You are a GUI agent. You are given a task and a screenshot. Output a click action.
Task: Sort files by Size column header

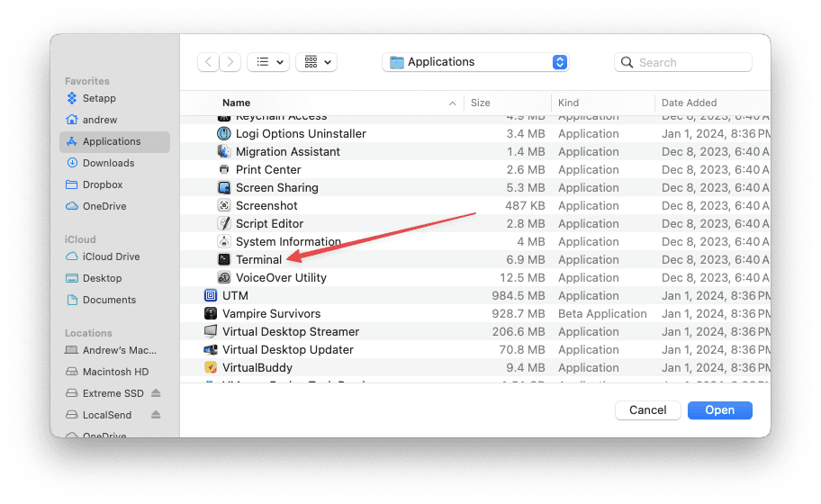click(480, 103)
